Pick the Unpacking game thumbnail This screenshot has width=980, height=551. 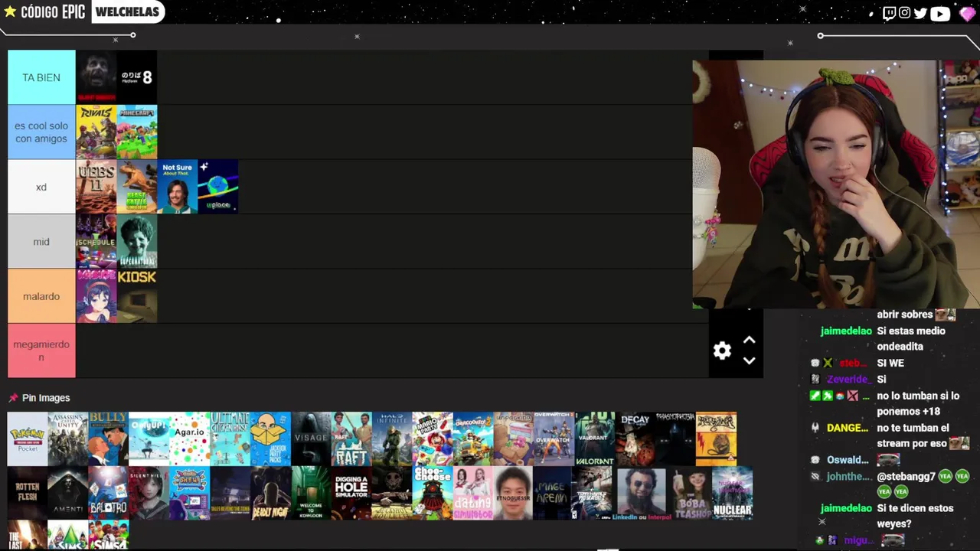click(x=514, y=439)
